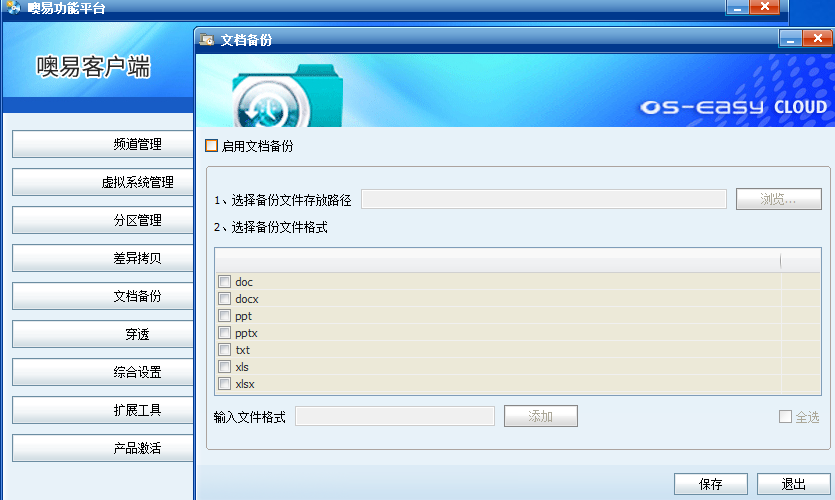Viewport: 835px width, 500px height.
Task: Click the 浏览... browse button
Action: 778,199
